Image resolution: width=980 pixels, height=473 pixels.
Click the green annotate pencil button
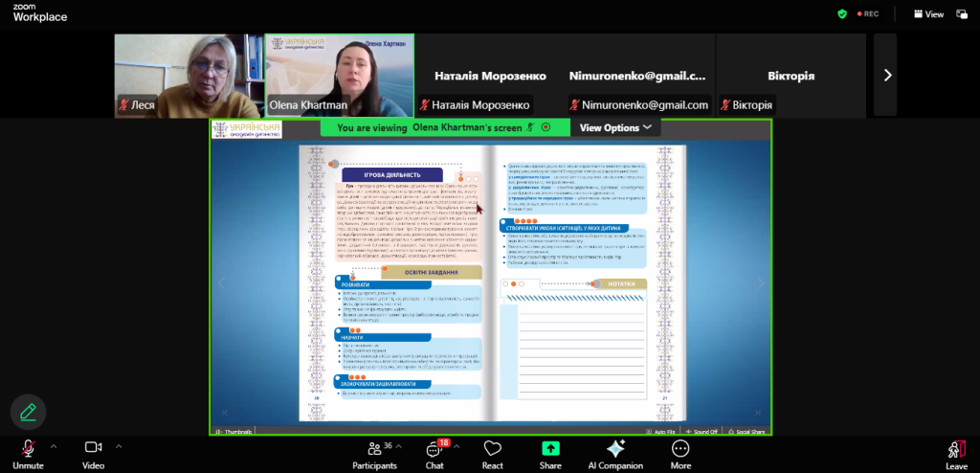point(28,412)
